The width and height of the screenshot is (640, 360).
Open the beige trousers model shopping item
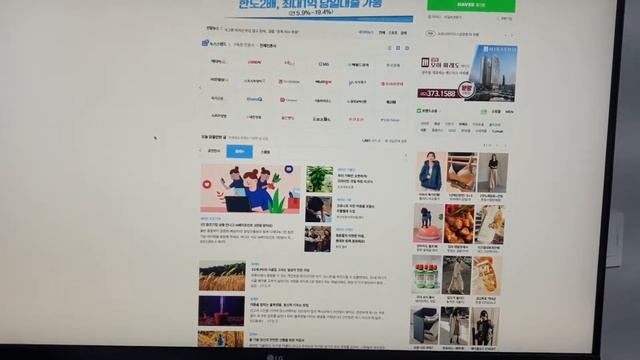[493, 172]
